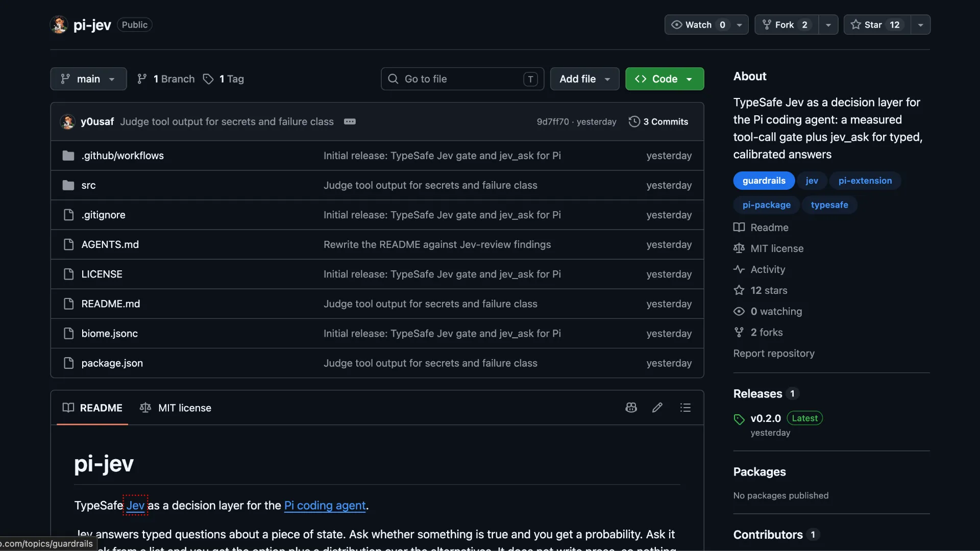This screenshot has height=551, width=980.
Task: Focus the Go to file search field
Action: [462, 79]
